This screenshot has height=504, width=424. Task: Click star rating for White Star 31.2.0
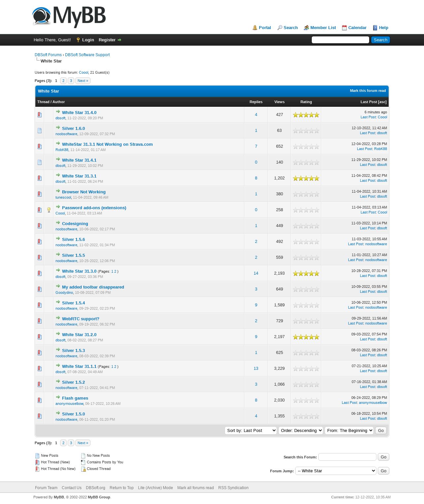pos(306,337)
